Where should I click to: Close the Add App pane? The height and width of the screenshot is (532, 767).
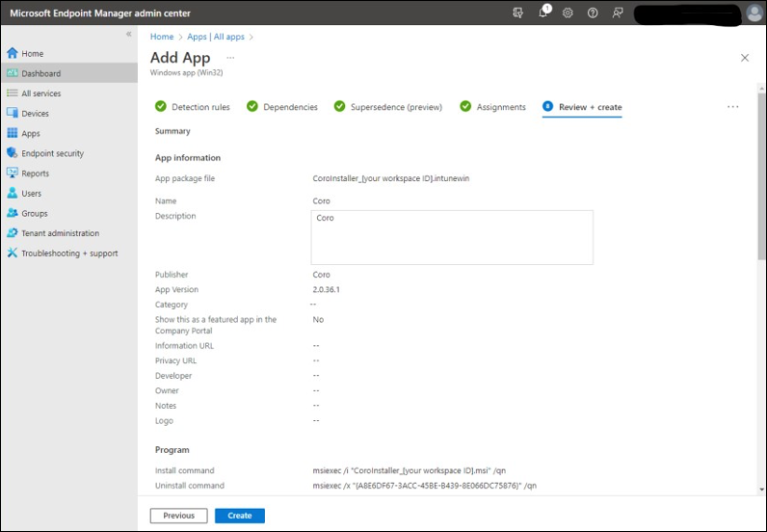[745, 58]
